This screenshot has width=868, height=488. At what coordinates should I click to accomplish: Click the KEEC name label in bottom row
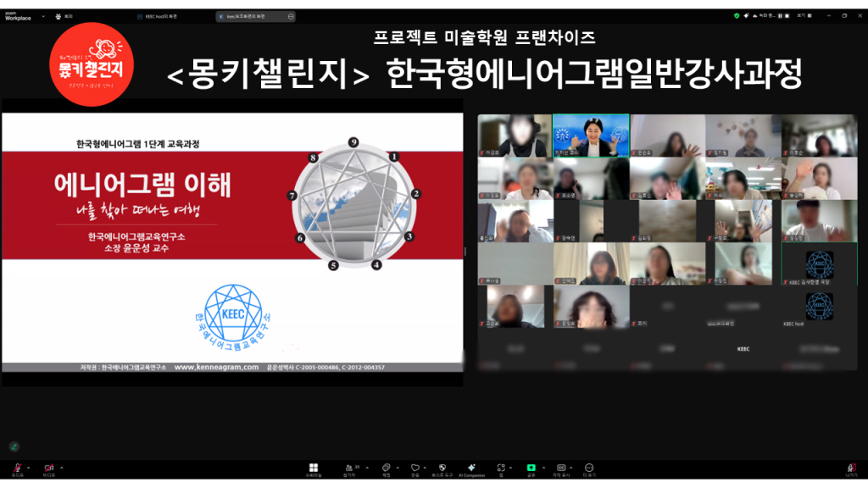point(743,349)
